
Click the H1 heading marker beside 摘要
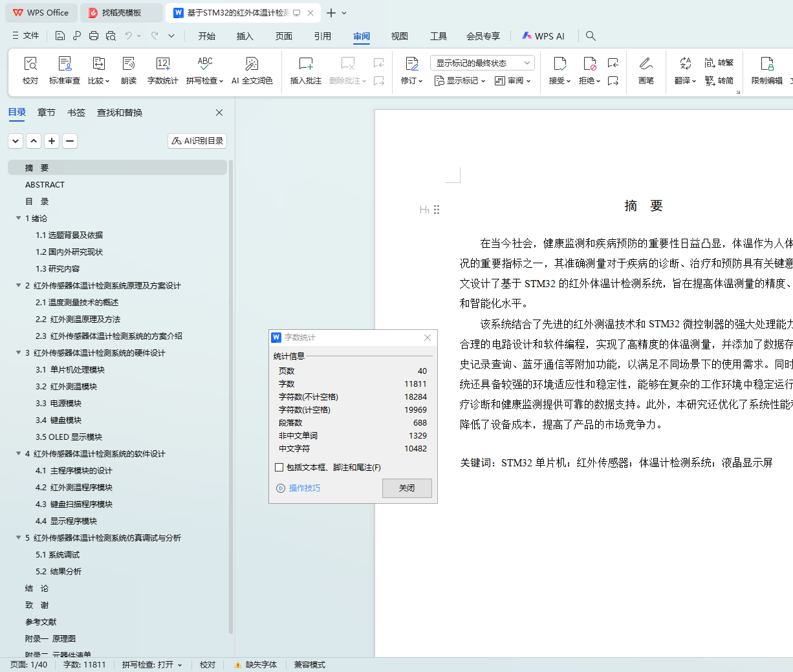[424, 210]
